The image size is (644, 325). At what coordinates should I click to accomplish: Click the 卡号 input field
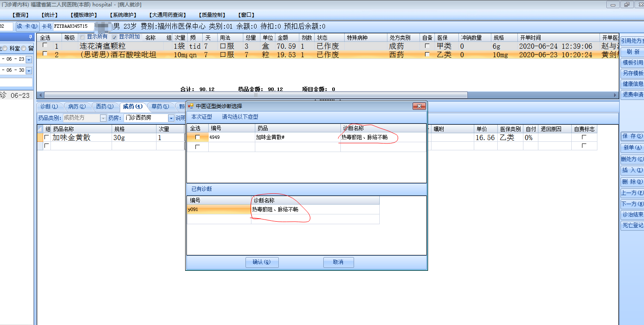74,26
